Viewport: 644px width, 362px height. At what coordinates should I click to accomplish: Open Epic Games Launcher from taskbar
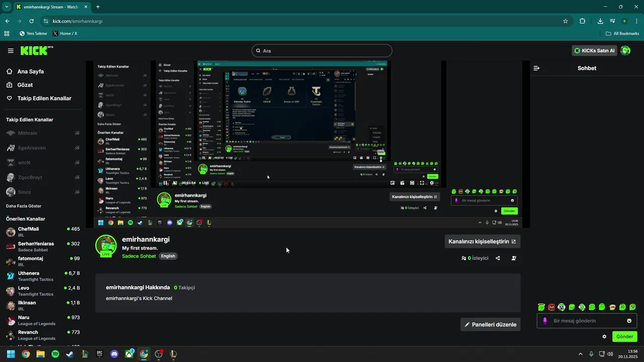click(100, 354)
